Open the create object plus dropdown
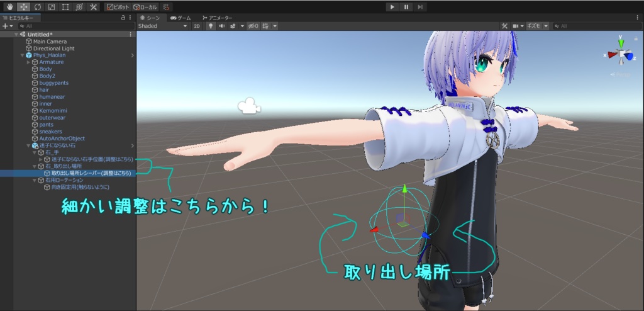Image resolution: width=644 pixels, height=311 pixels. 8,26
